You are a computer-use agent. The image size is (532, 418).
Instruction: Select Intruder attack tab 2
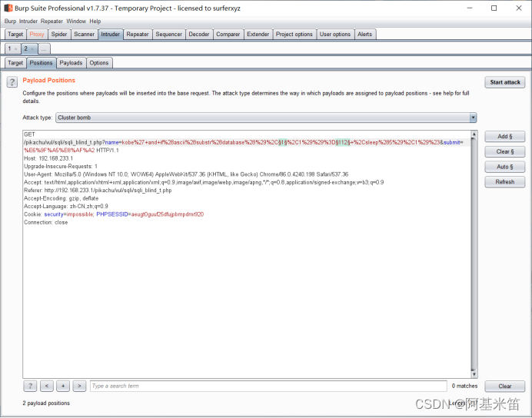click(x=26, y=49)
